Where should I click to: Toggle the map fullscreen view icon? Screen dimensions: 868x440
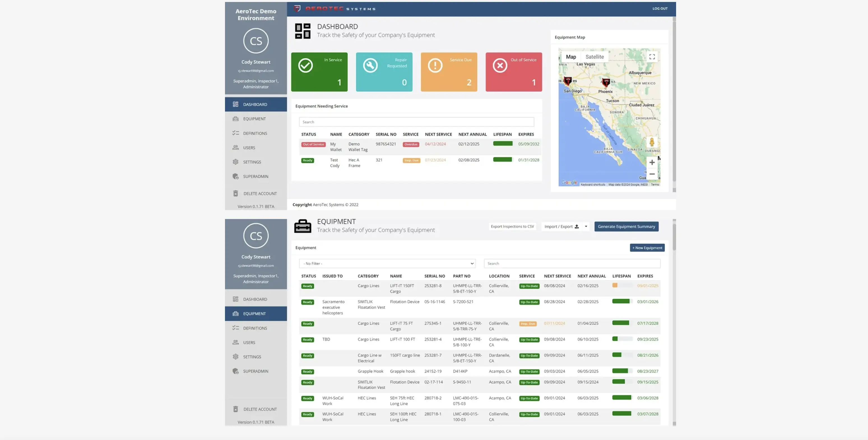click(652, 57)
